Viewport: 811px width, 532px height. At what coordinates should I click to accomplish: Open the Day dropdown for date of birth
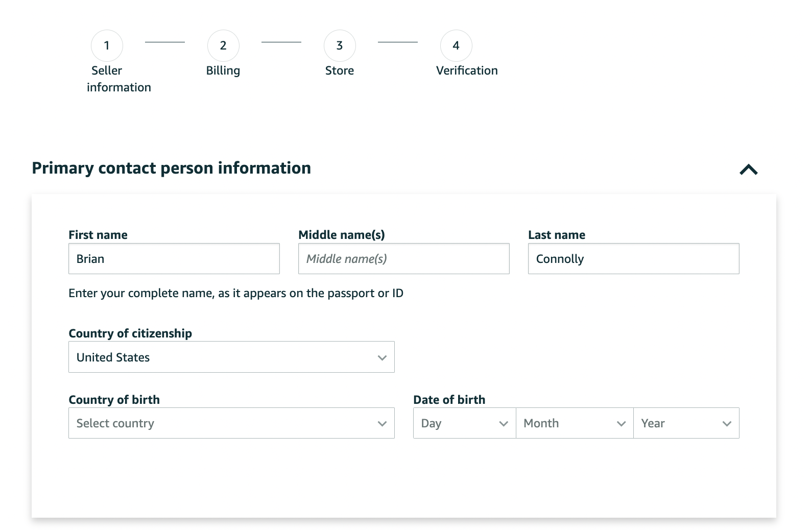click(x=464, y=423)
